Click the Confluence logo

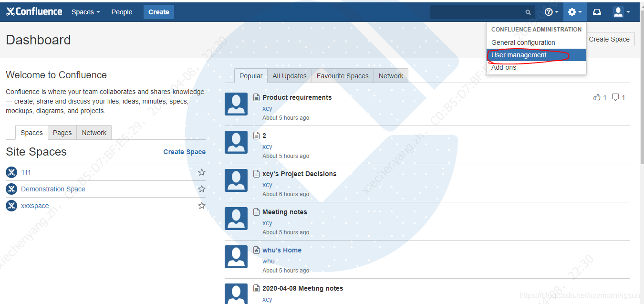pos(34,11)
